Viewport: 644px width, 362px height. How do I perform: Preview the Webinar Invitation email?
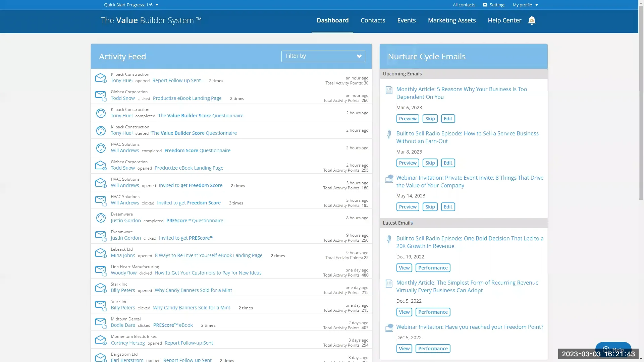coord(408,206)
